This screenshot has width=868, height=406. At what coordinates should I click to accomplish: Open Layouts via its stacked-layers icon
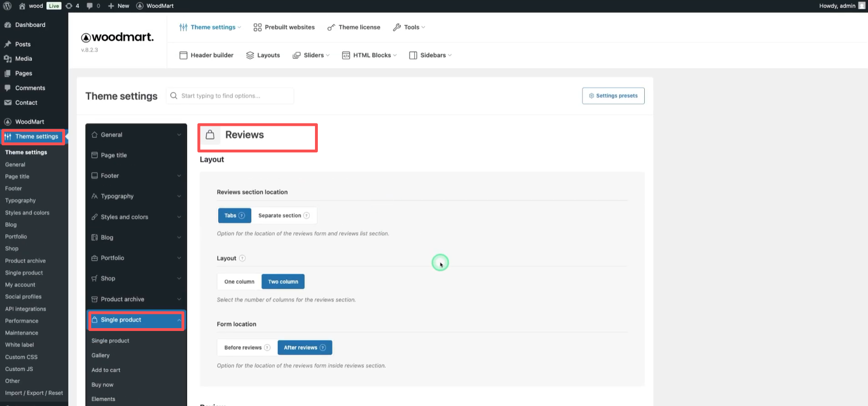tap(250, 55)
